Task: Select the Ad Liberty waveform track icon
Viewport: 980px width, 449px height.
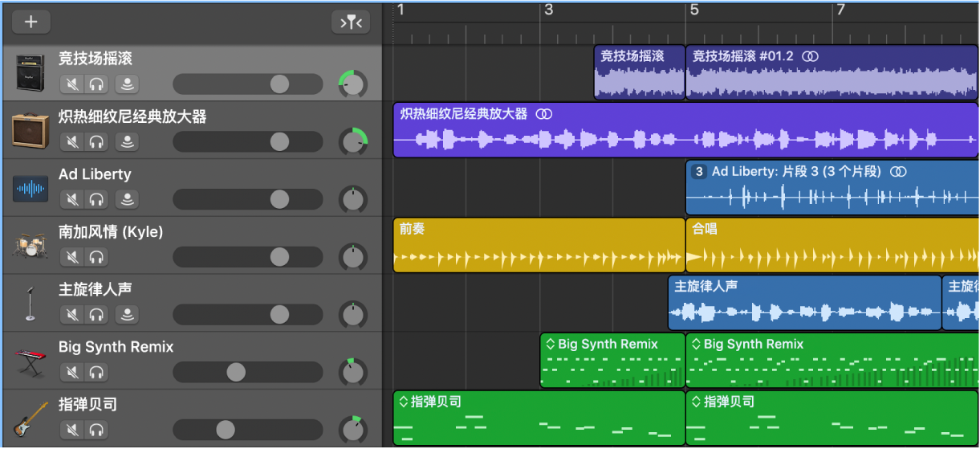Action: coord(30,189)
